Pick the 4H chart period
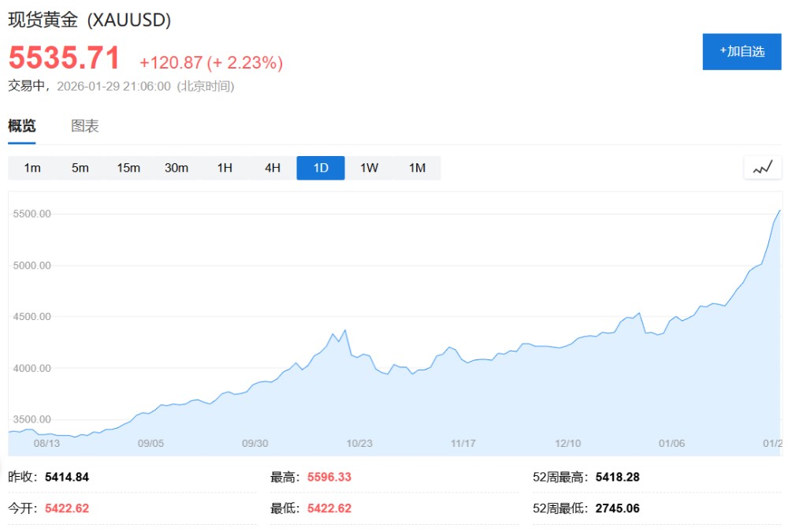Image resolution: width=807 pixels, height=532 pixels. 273,168
